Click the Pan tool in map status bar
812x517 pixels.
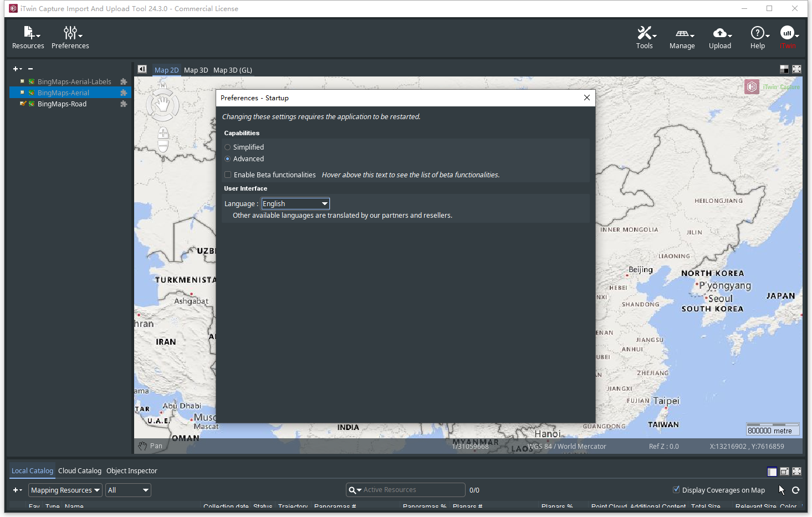pos(150,446)
